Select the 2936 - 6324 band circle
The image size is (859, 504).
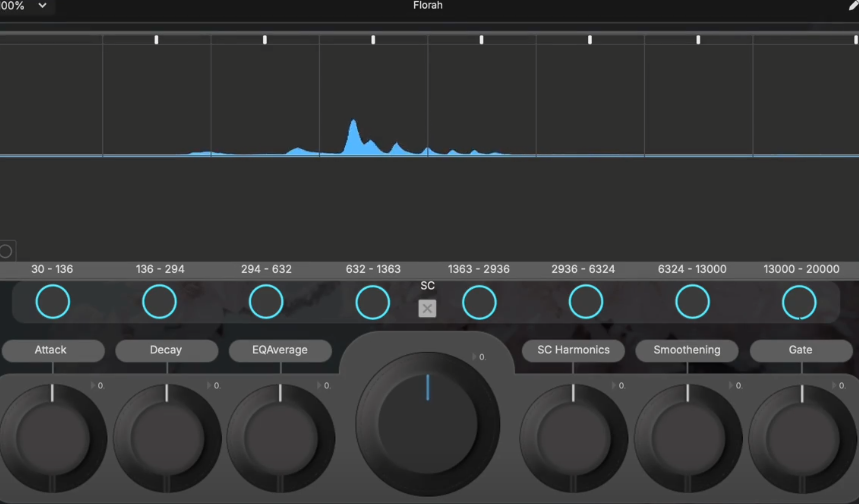(586, 301)
